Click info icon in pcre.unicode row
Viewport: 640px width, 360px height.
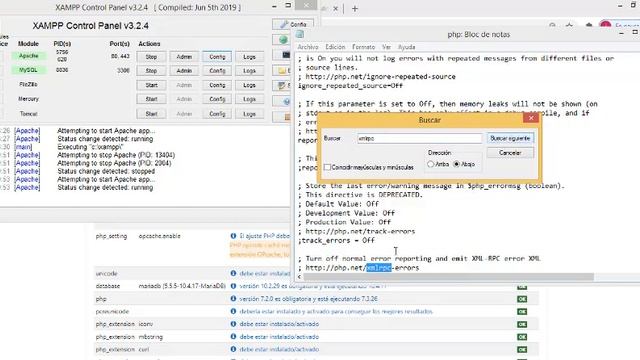click(233, 311)
